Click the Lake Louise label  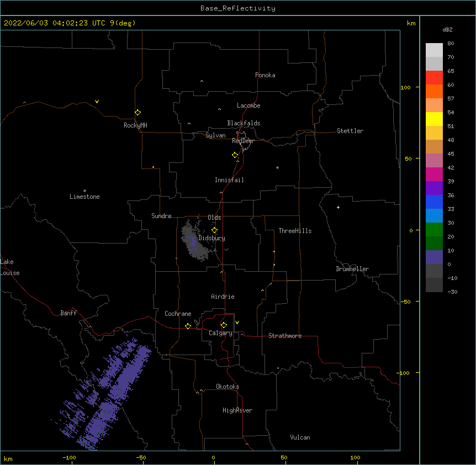click(x=10, y=267)
